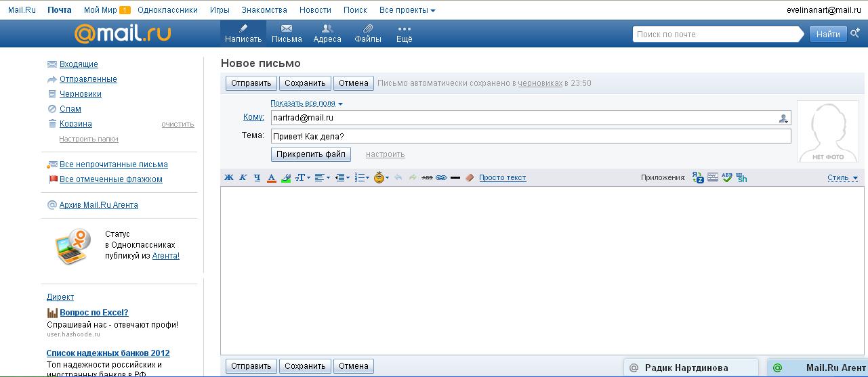868x377 pixels.
Task: Open Все отмеченные флажком
Action: [111, 179]
